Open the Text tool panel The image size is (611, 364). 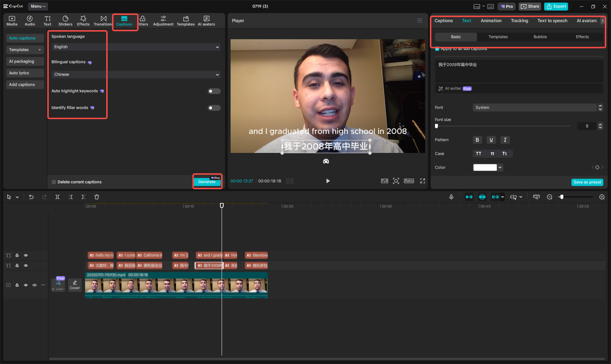pyautogui.click(x=48, y=21)
